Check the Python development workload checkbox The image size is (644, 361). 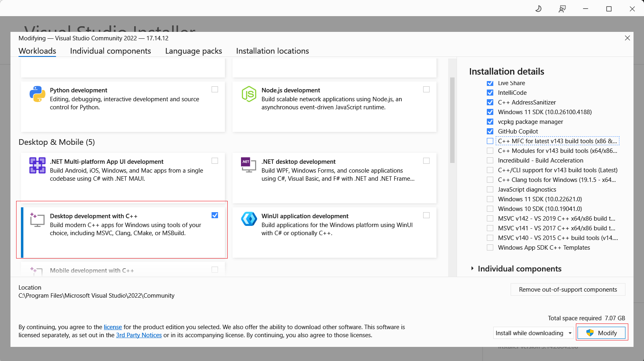(x=215, y=90)
